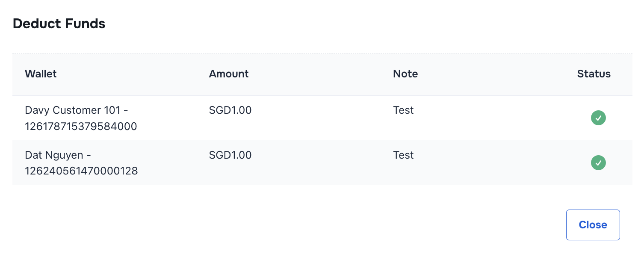Select the Wallet column header

pyautogui.click(x=41, y=74)
